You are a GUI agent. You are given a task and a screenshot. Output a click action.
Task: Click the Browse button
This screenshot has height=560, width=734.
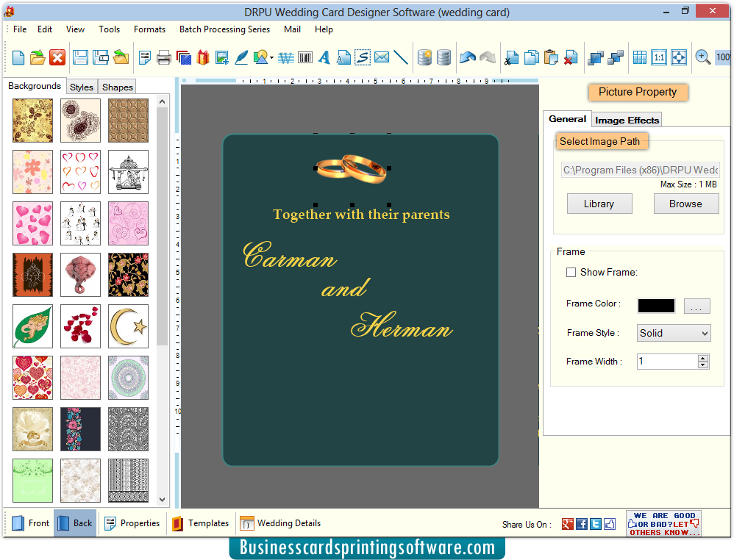(685, 204)
